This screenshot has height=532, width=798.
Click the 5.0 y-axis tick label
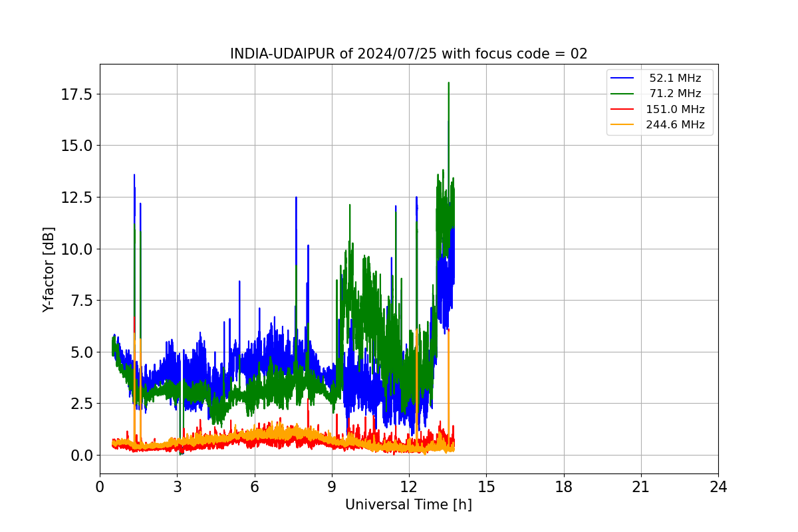(80, 352)
